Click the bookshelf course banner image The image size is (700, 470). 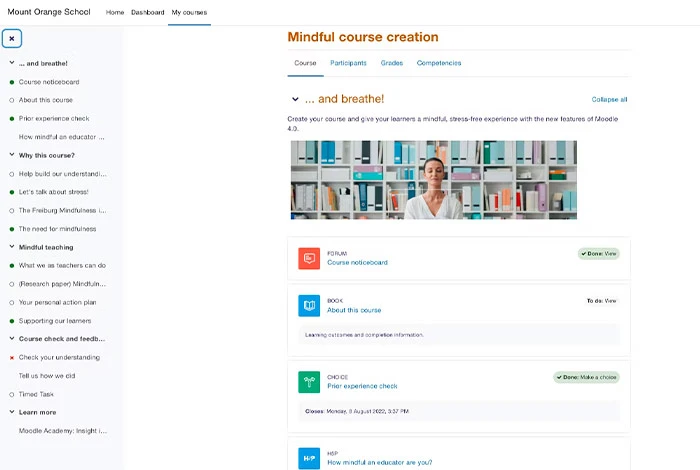[433, 179]
